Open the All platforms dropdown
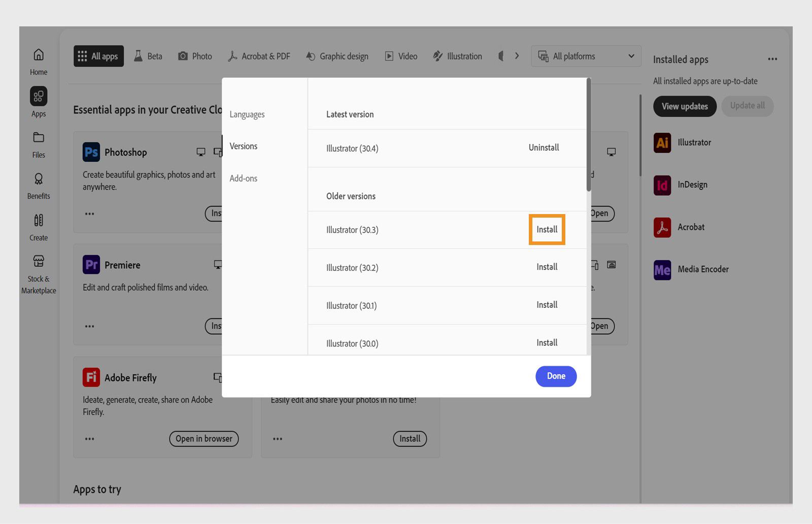The width and height of the screenshot is (812, 524). [586, 56]
